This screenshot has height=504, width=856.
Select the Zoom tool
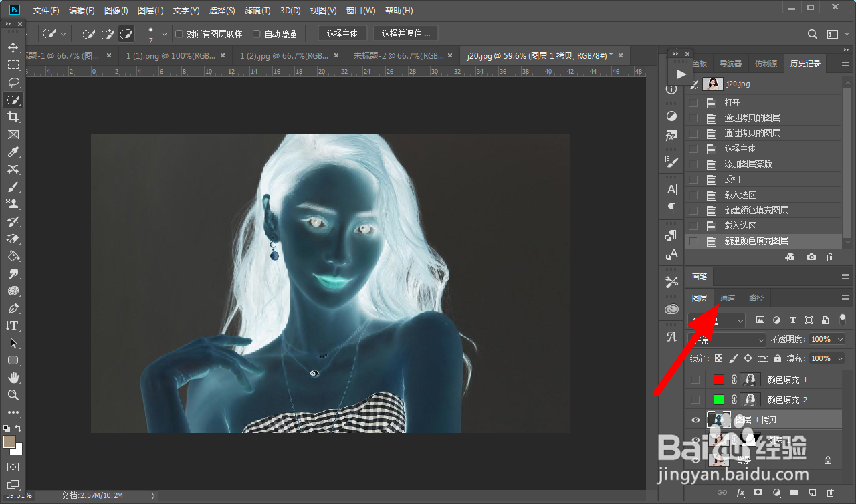tap(13, 395)
